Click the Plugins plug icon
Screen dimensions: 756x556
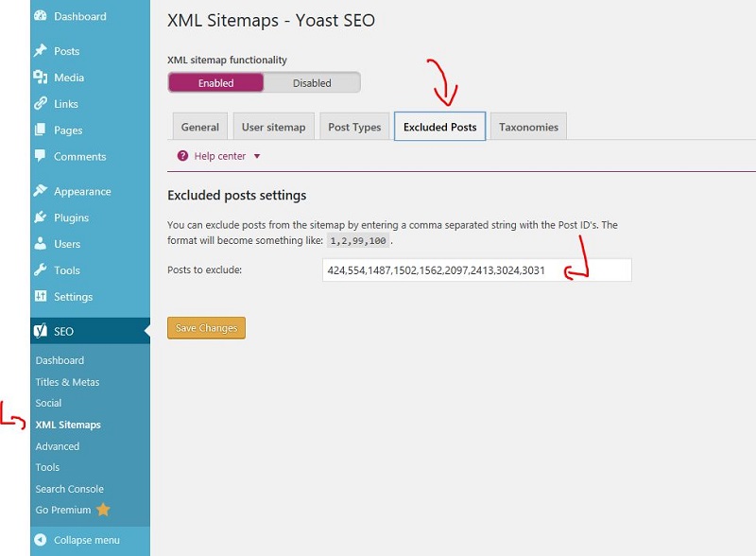coord(41,217)
